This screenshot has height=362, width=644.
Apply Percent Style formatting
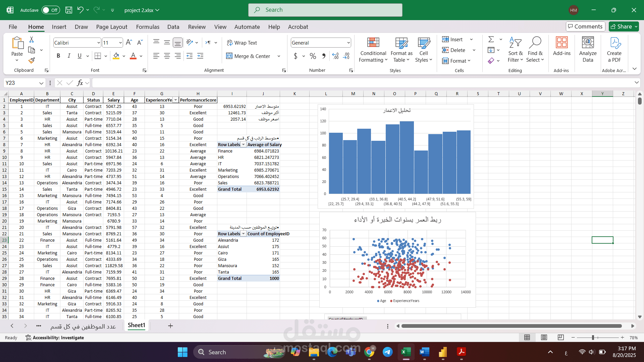click(313, 56)
